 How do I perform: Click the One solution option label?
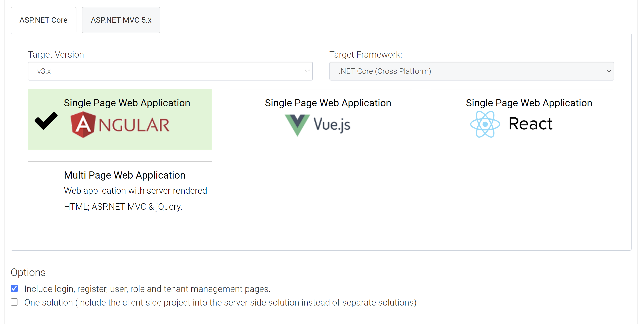pyautogui.click(x=220, y=302)
